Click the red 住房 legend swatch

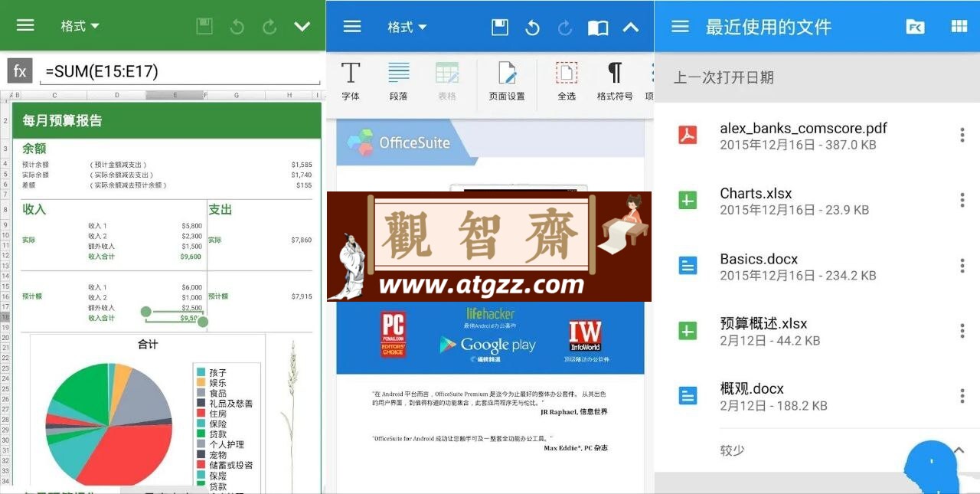201,414
